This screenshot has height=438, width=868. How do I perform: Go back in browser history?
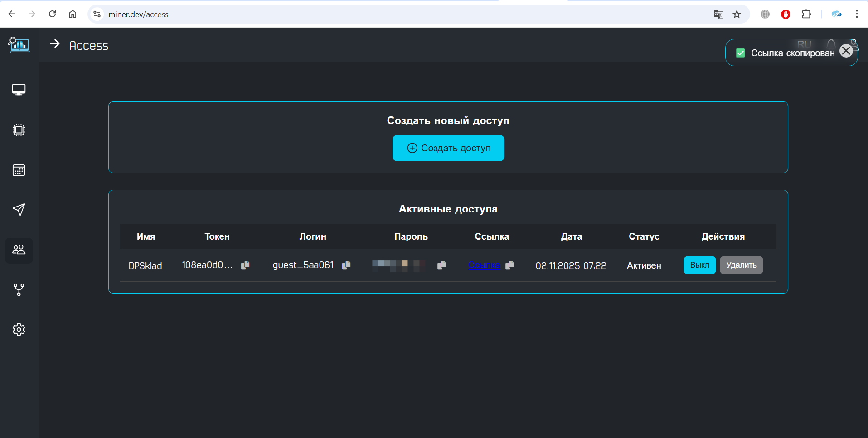tap(12, 14)
